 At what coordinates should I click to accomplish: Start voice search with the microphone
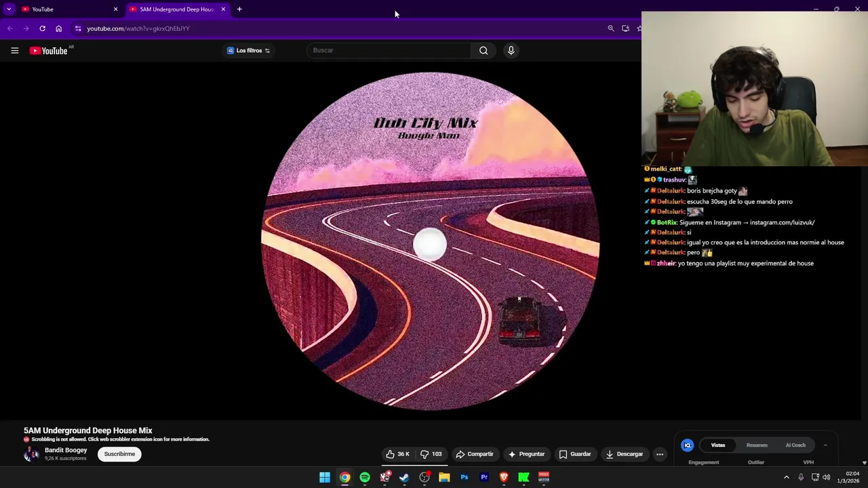(511, 50)
